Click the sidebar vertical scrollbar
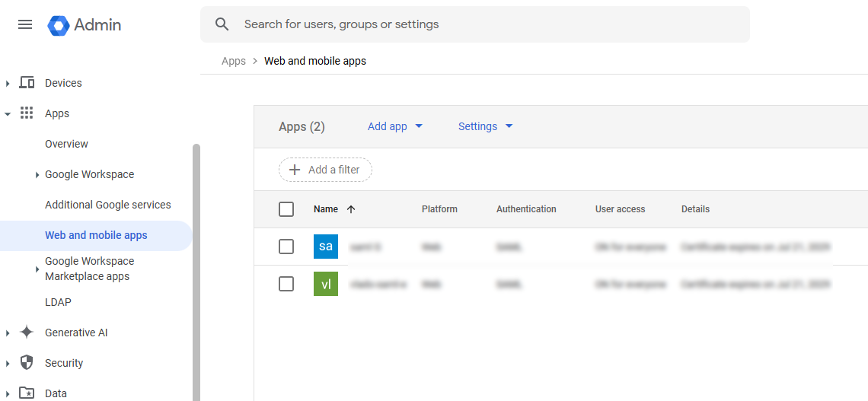Viewport: 868px width, 401px height. pos(196,271)
